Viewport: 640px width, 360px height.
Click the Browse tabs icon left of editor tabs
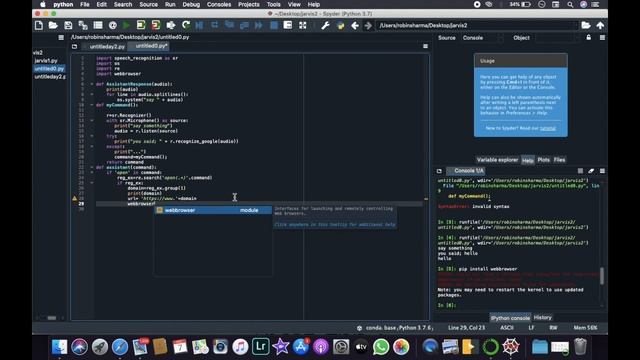(74, 47)
